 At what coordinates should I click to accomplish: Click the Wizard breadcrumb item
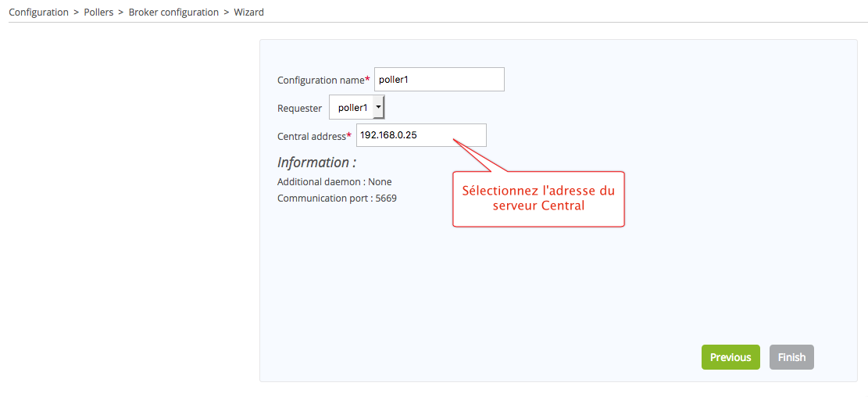[248, 13]
